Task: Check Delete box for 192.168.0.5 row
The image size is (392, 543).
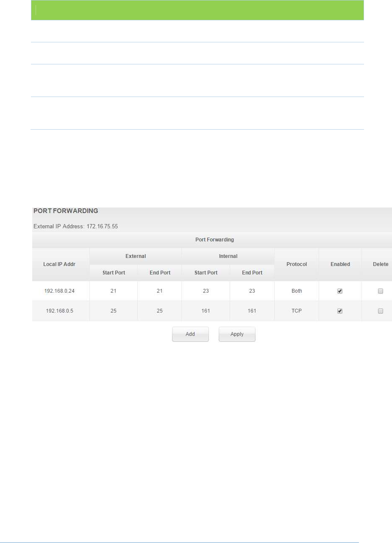Action: point(381,311)
